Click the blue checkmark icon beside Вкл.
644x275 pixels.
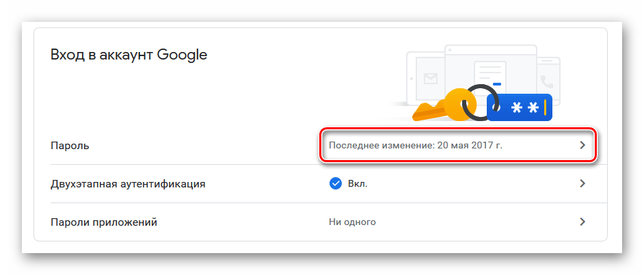pyautogui.click(x=336, y=183)
